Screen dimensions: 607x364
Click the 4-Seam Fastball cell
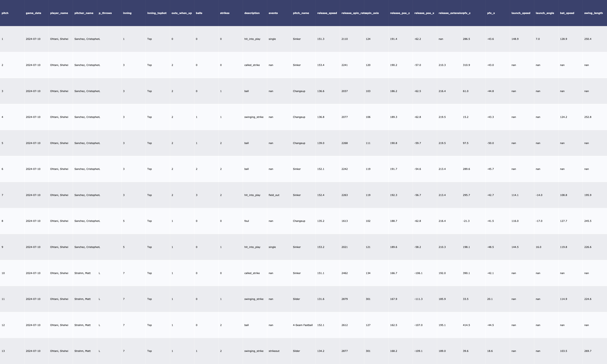point(302,325)
